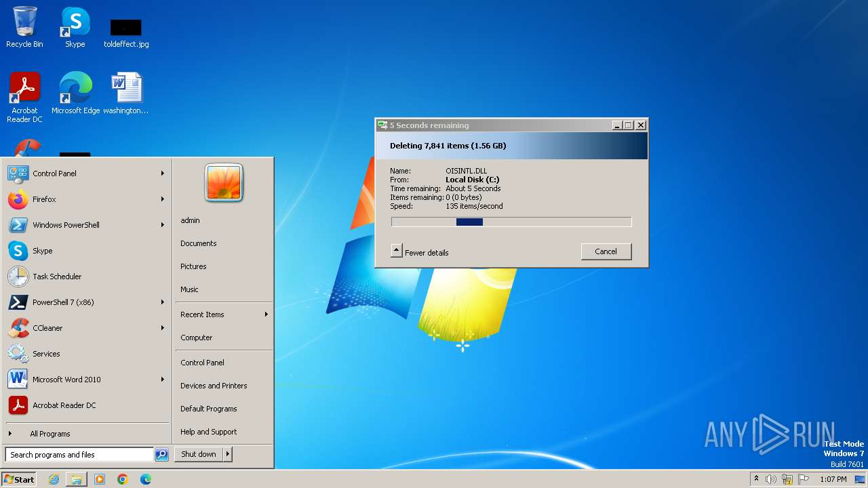Viewport: 868px width, 488px height.
Task: Expand Microsoft Word 2010 jump list arrow
Action: [x=163, y=380]
